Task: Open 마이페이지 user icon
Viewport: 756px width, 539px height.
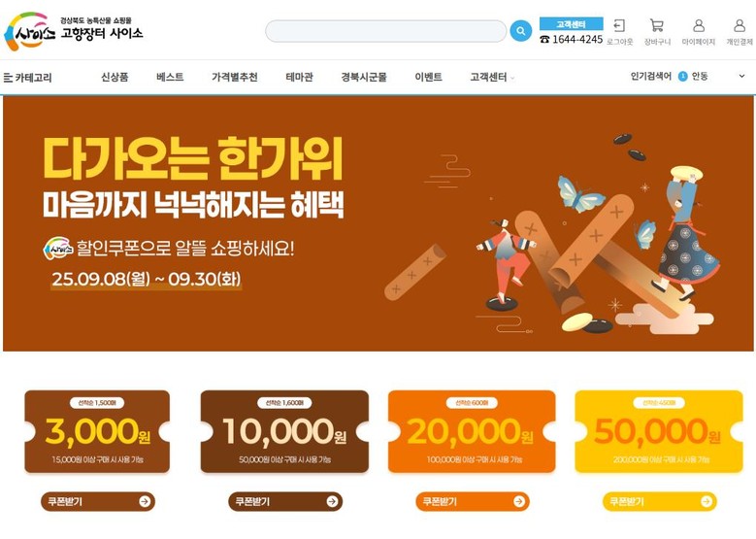Action: click(698, 31)
